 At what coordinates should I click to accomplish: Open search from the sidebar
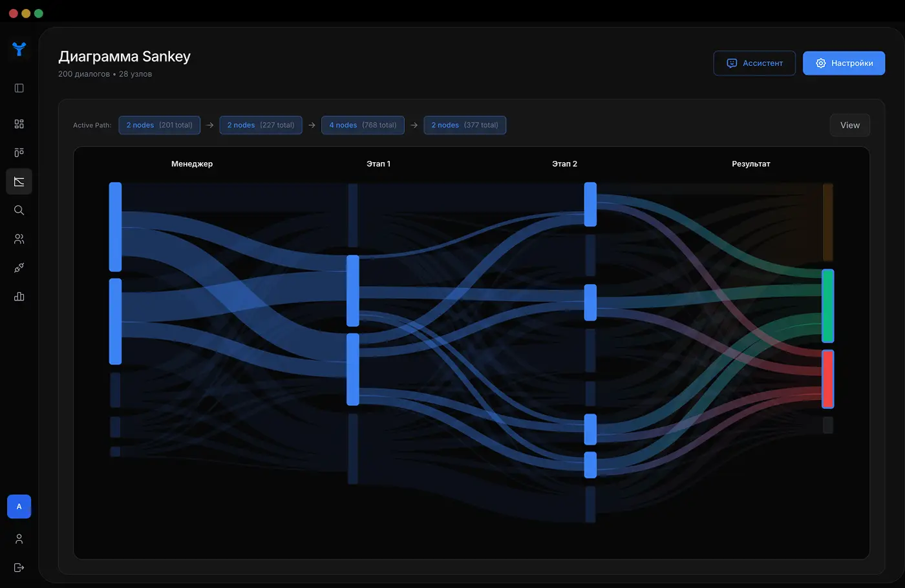point(19,210)
